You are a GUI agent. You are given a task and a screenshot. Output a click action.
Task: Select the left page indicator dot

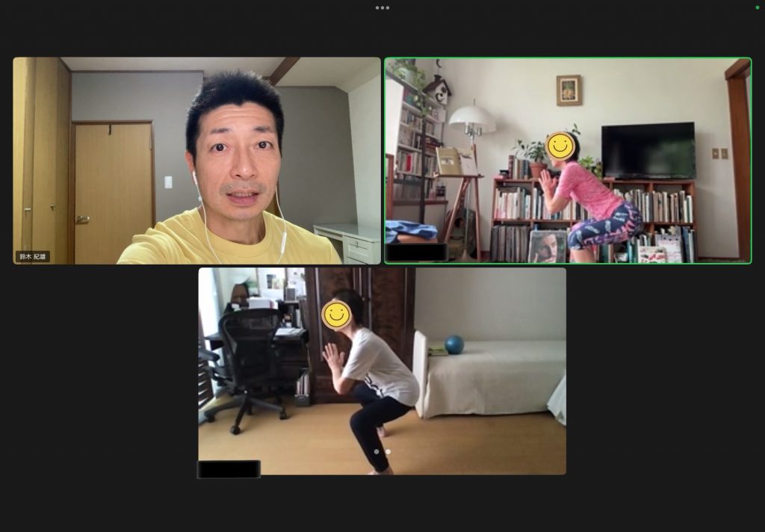376,451
